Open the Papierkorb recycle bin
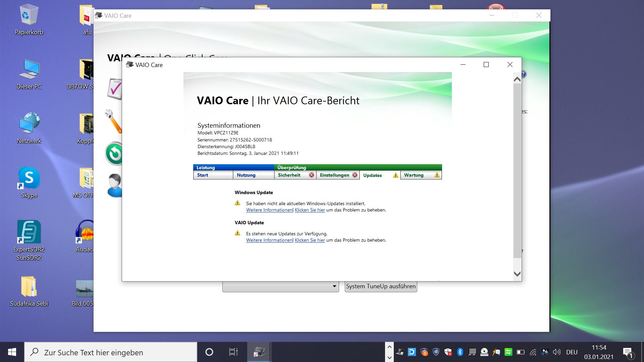The image size is (644, 362). pyautogui.click(x=29, y=15)
